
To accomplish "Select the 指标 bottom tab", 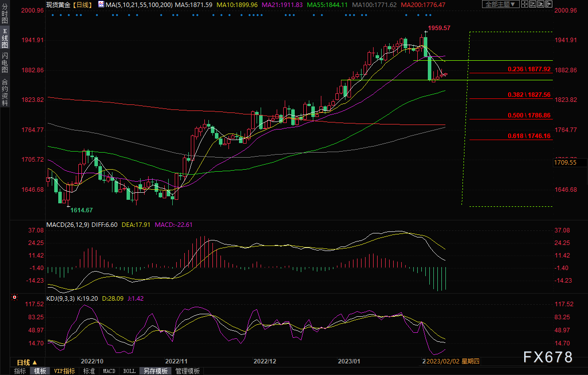I will [20, 371].
